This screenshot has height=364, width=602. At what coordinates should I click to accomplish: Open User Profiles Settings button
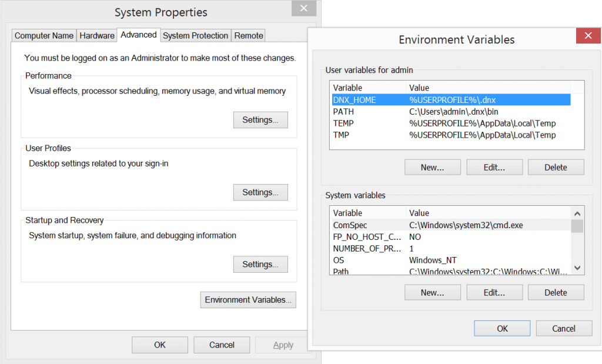click(x=260, y=192)
